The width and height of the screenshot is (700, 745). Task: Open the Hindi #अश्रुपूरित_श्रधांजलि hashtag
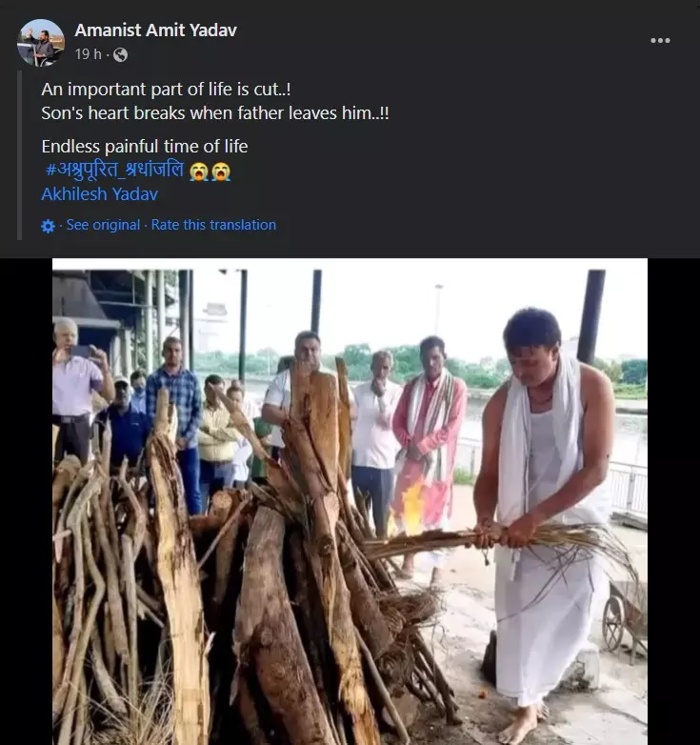coord(114,171)
